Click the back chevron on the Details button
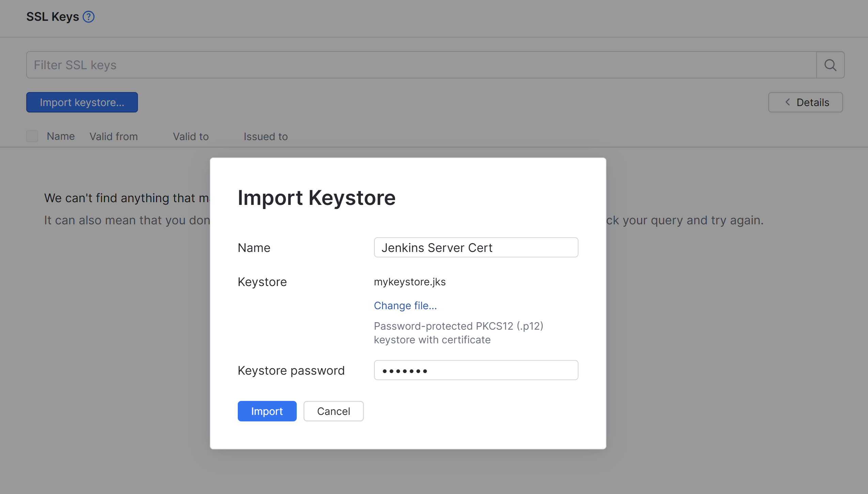 (x=787, y=102)
